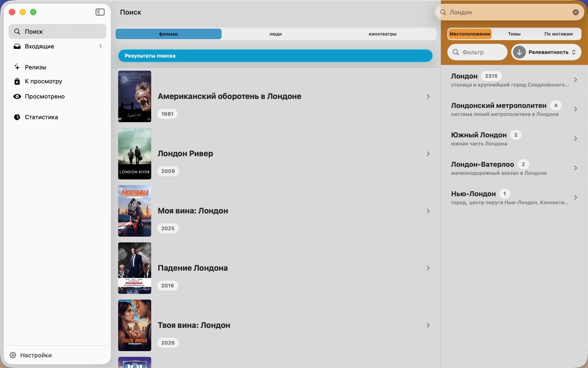Select the По мотивам segment
Viewport: 588px width, 368px height.
559,34
